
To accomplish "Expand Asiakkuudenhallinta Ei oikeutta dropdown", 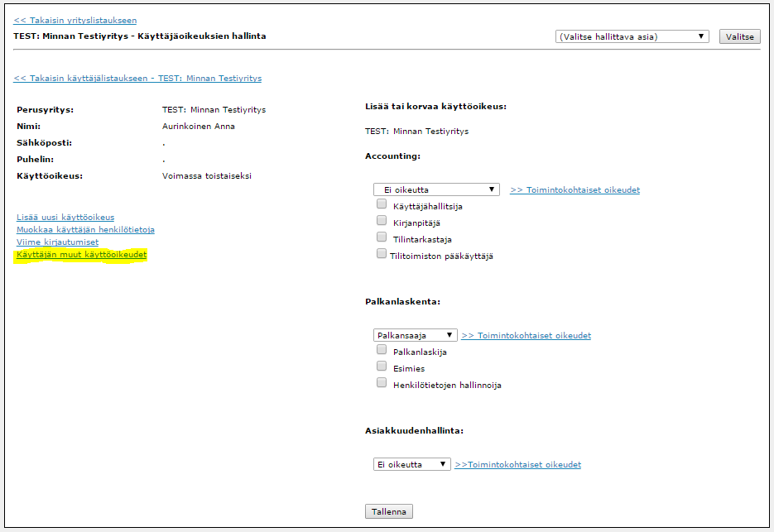I will click(x=411, y=464).
